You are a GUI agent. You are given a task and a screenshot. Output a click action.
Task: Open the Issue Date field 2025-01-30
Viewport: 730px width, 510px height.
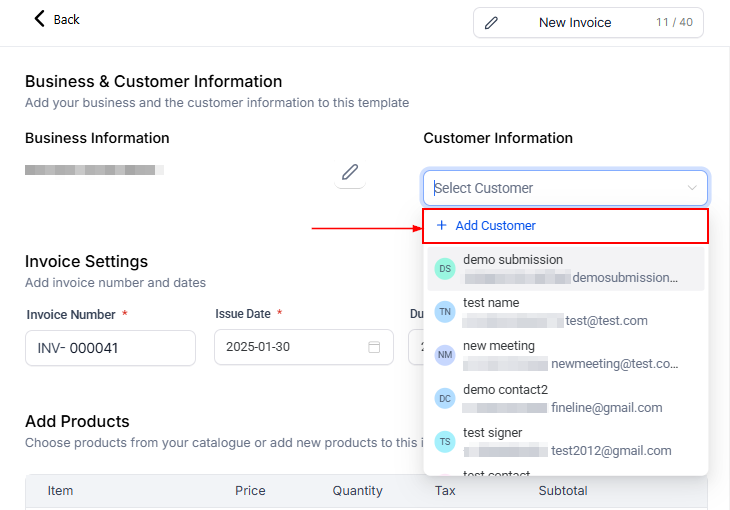click(x=304, y=347)
